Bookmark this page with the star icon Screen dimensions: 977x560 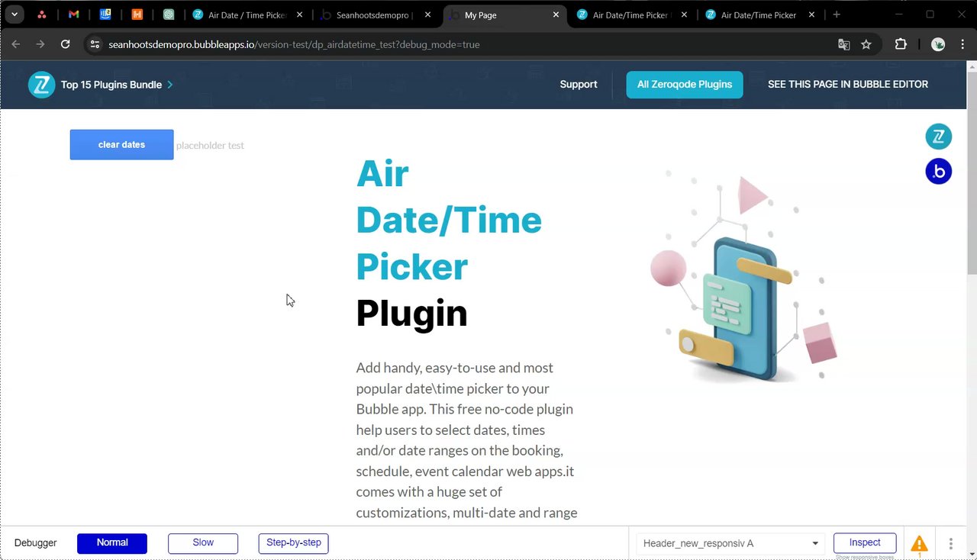click(x=866, y=44)
